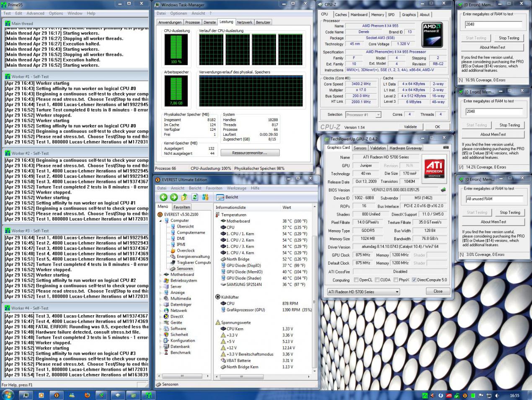Click the GPU-Z camera screenshot icon
532x400 pixels.
click(446, 148)
